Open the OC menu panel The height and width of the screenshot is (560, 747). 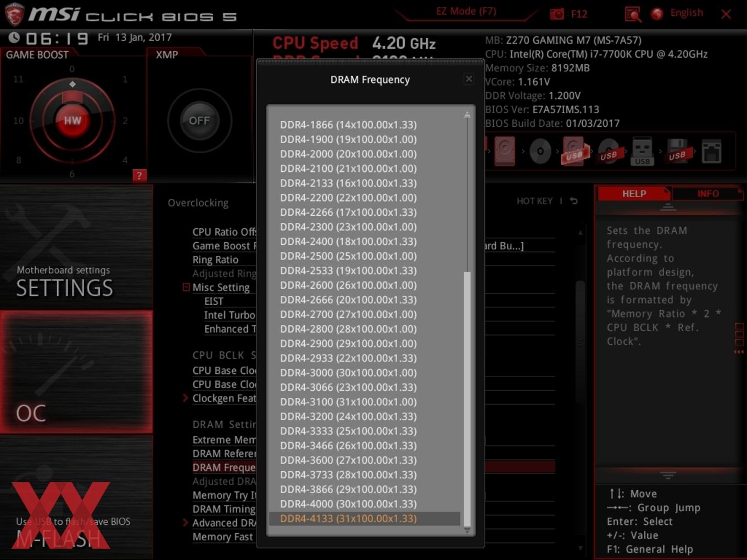[76, 372]
